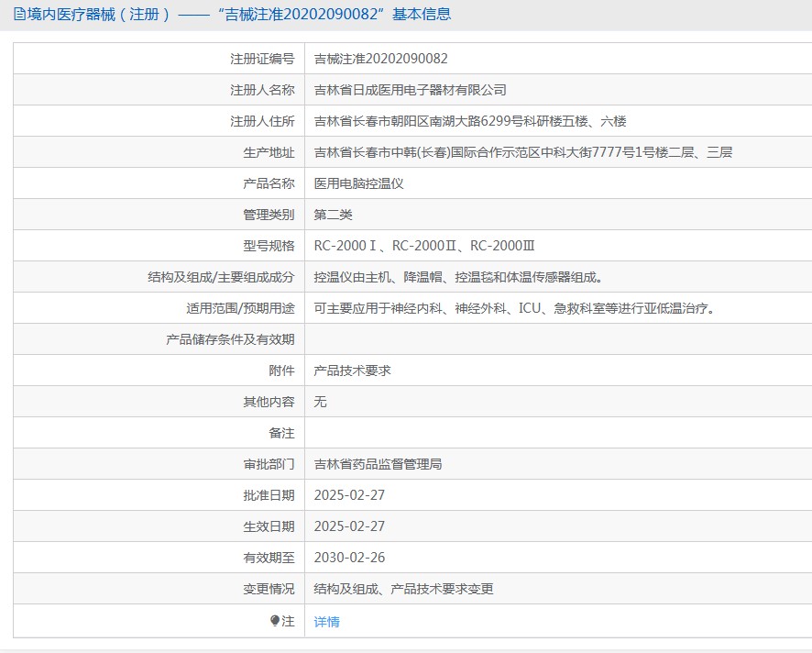Screen dimensions: 812x653
Task: Click the approving department 吉林省药品监督管理局
Action: point(378,464)
